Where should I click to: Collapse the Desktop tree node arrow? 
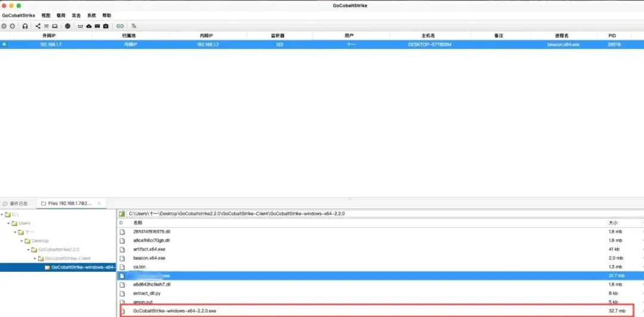click(x=22, y=241)
